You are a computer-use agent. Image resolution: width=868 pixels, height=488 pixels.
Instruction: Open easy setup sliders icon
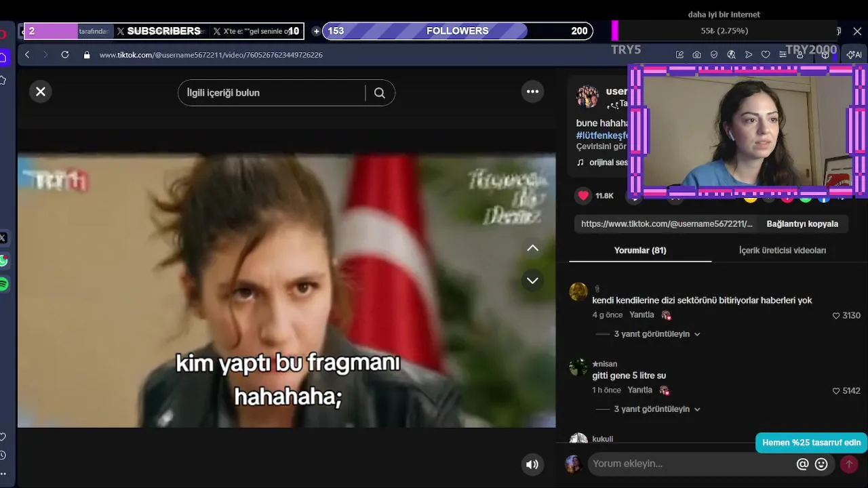coord(783,55)
